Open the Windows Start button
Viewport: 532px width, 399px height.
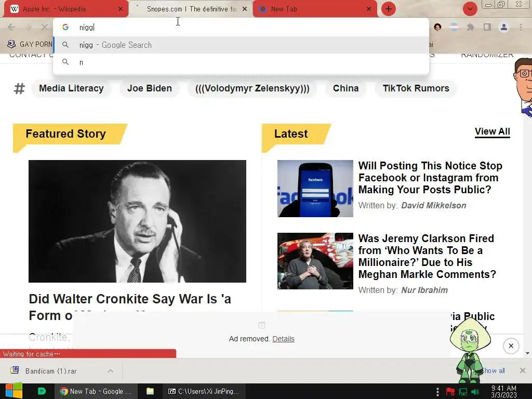(14, 391)
